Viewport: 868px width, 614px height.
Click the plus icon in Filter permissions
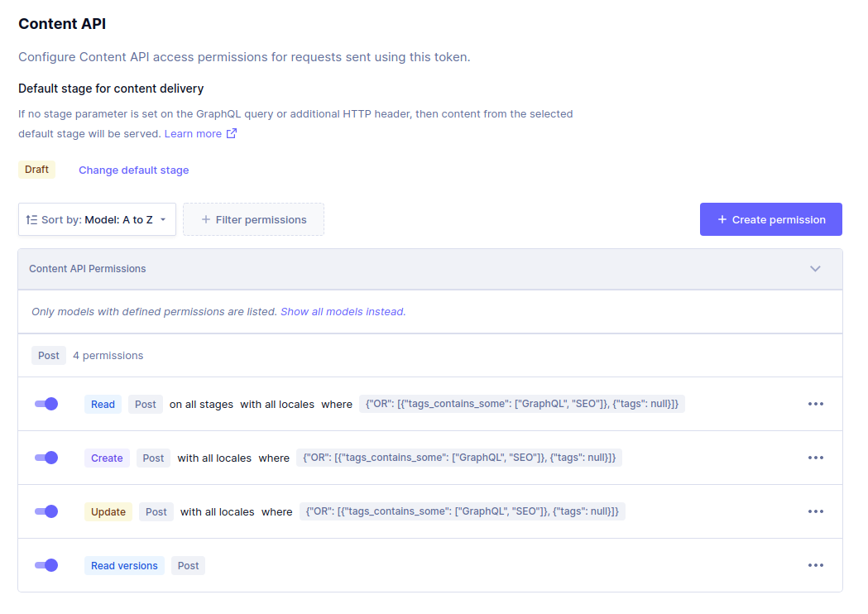coord(206,219)
